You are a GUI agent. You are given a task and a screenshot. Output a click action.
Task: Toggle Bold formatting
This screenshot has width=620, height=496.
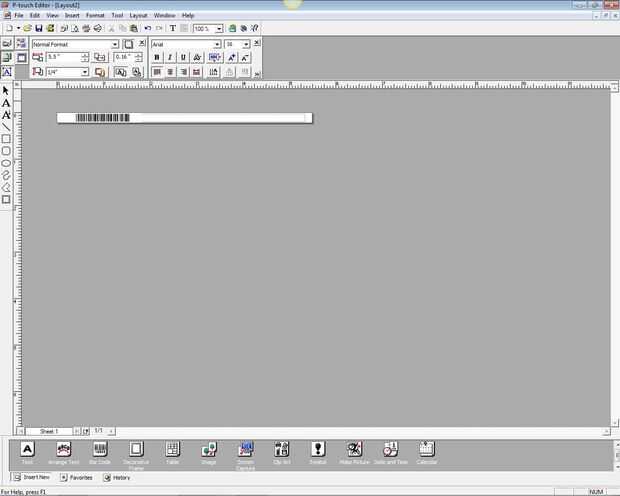157,58
